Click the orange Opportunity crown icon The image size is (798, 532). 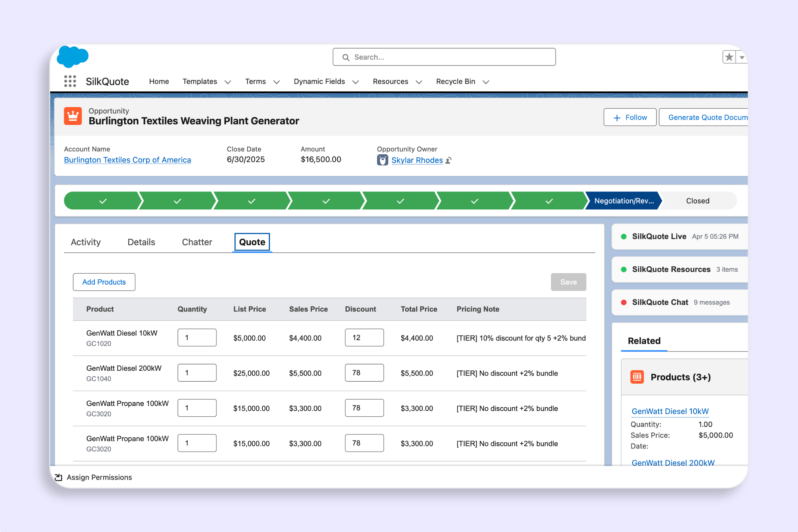click(72, 116)
